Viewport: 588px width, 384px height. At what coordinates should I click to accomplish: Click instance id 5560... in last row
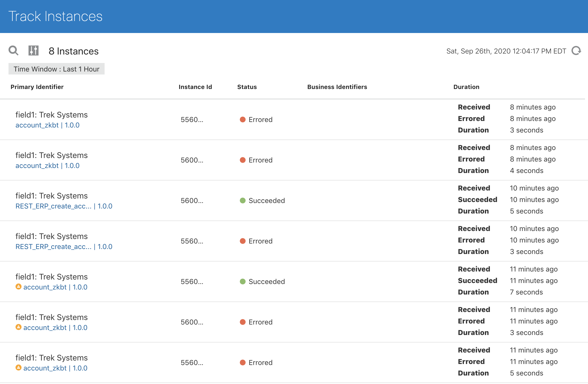coord(192,362)
